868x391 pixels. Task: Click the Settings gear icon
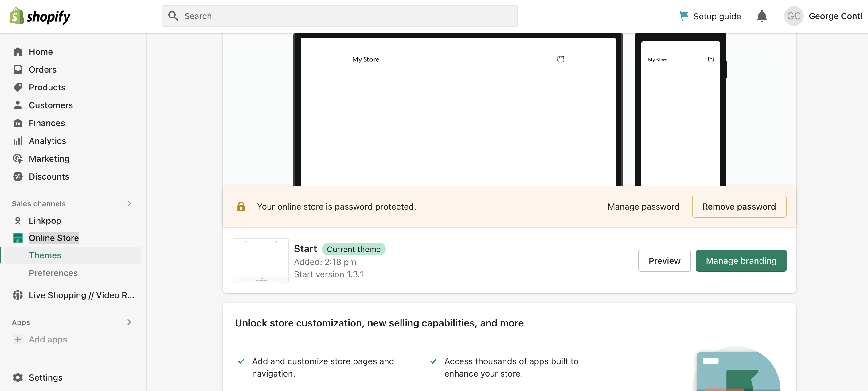[x=18, y=377]
